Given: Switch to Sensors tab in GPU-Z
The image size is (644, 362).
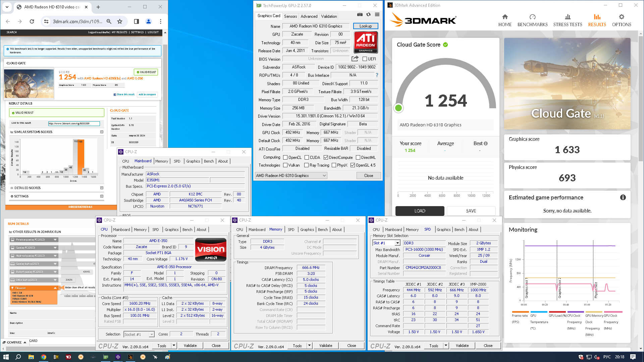Looking at the screenshot, I should click(290, 16).
